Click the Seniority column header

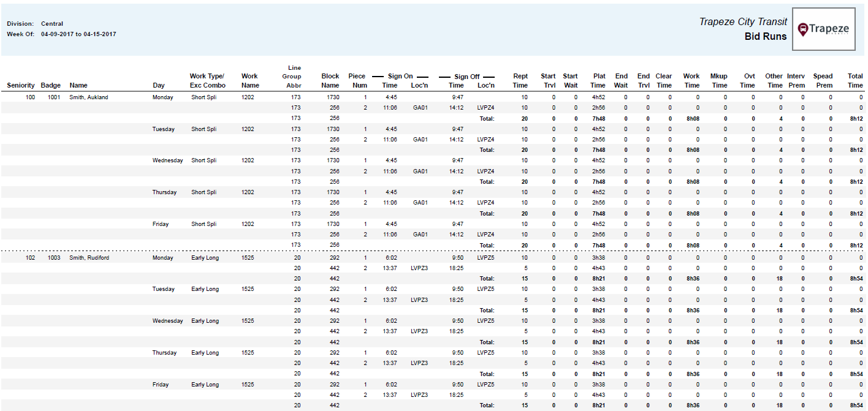(20, 85)
